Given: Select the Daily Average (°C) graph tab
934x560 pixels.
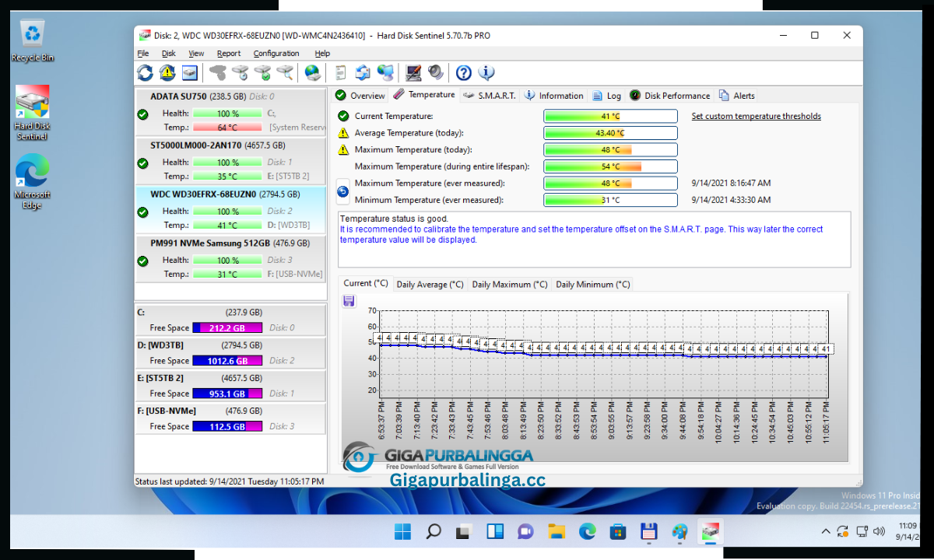Looking at the screenshot, I should (x=430, y=285).
